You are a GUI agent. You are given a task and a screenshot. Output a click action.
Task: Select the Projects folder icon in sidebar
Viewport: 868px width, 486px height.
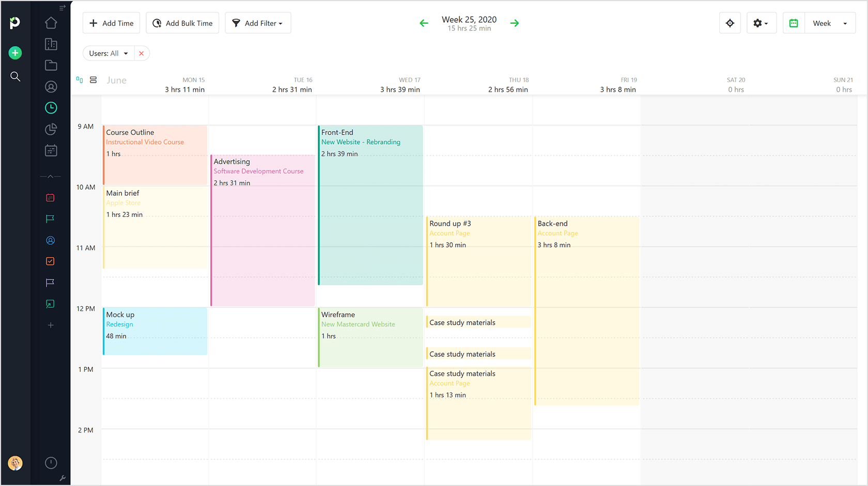(51, 65)
